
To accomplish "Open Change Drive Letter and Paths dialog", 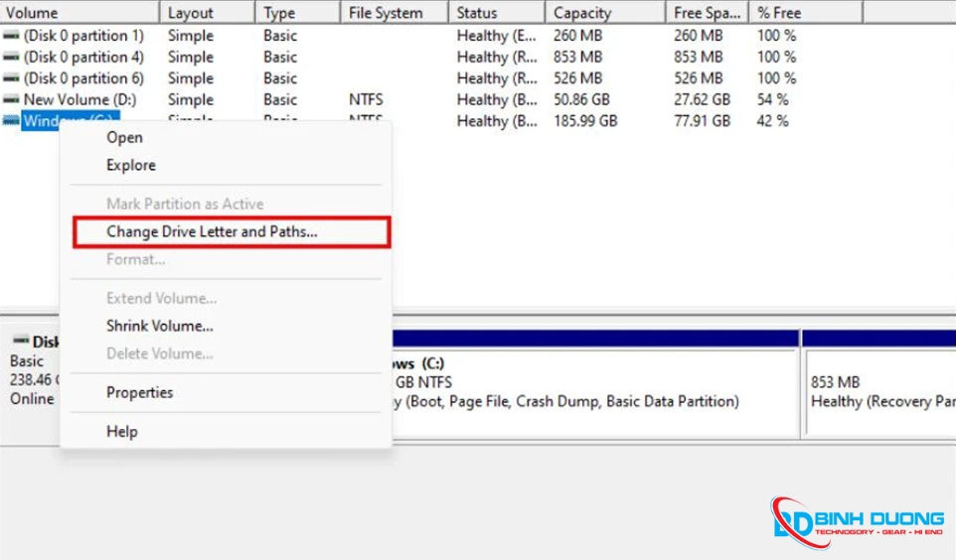I will point(212,231).
